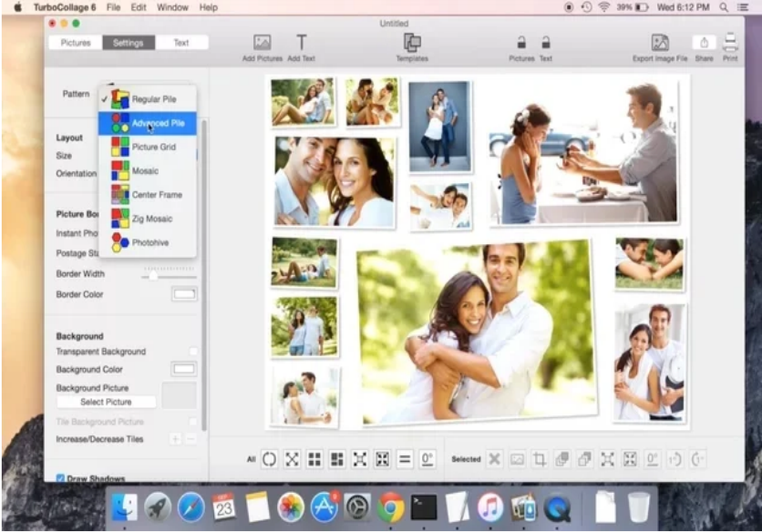Click the 0° icon in Selected group

click(653, 459)
